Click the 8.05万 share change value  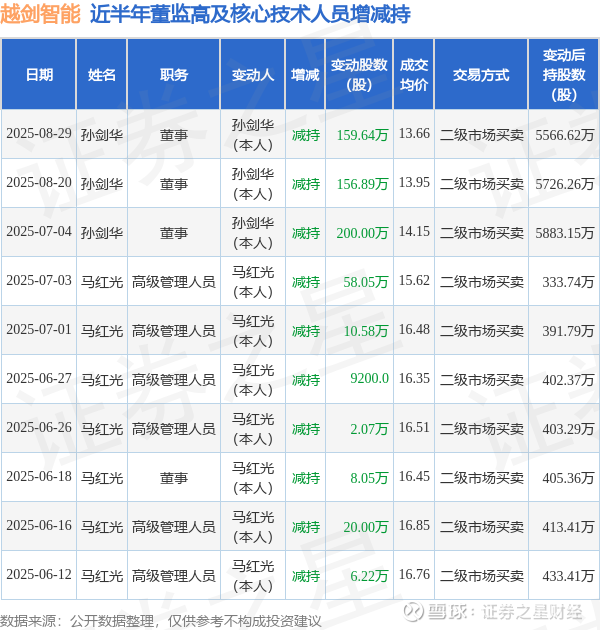(369, 478)
